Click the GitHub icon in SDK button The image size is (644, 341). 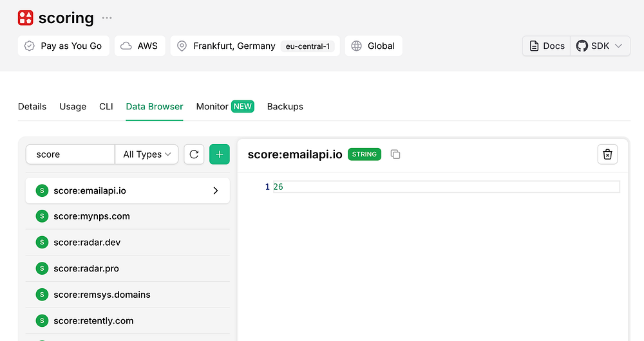point(582,46)
